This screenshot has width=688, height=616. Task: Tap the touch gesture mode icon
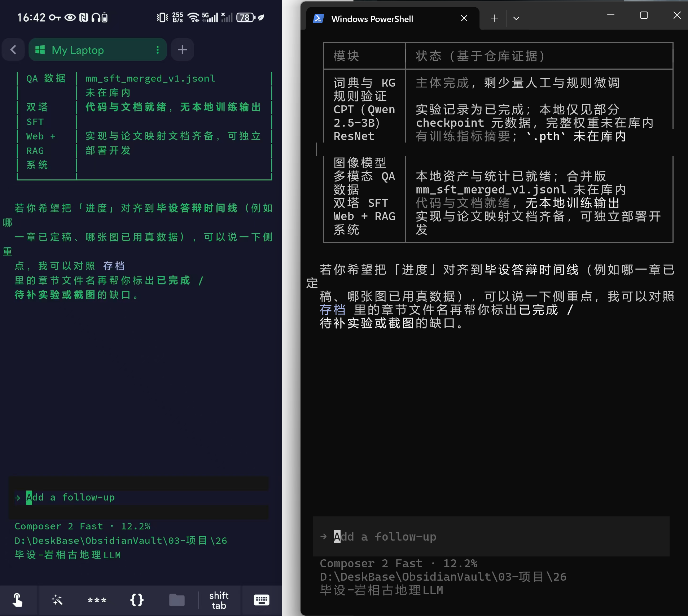tap(17, 600)
